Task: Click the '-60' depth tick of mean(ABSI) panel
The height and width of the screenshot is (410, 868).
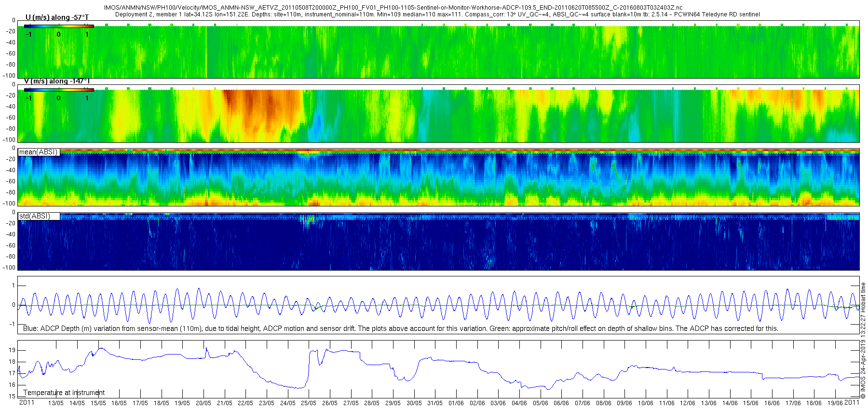Action: (11, 182)
